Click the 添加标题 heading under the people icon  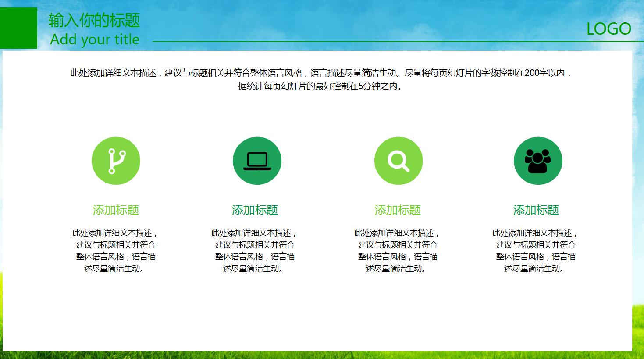pos(536,210)
